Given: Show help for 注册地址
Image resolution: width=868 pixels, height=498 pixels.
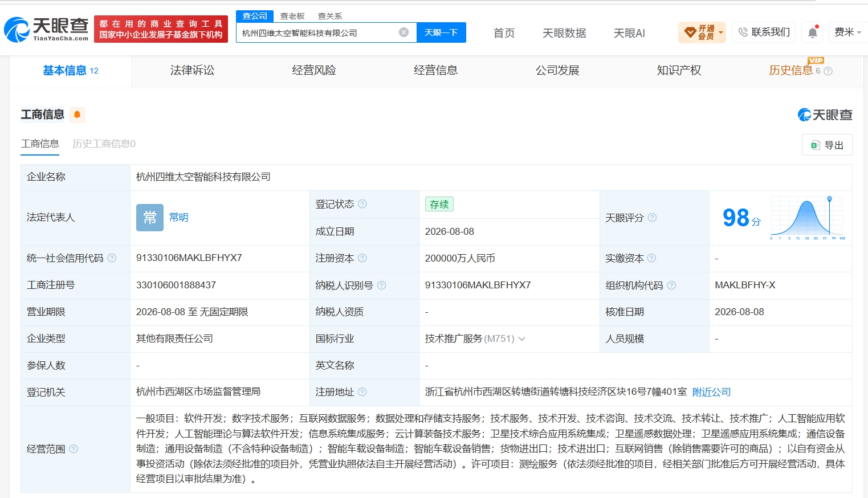Looking at the screenshot, I should [362, 392].
